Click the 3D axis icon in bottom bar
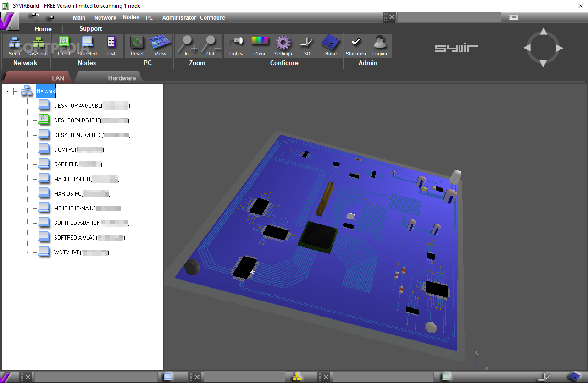The width and height of the screenshot is (588, 383). click(x=544, y=377)
